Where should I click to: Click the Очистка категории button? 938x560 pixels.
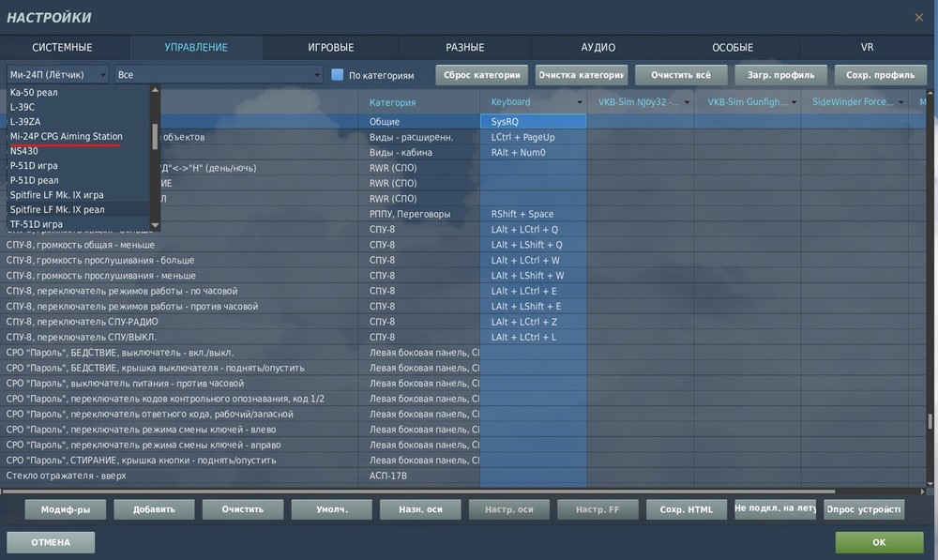pyautogui.click(x=582, y=75)
